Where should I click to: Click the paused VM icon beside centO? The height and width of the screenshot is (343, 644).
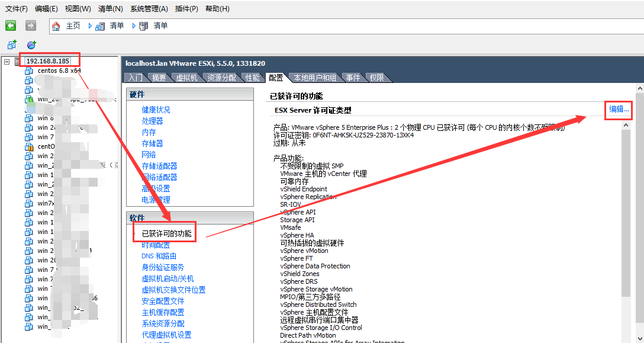[x=29, y=146]
